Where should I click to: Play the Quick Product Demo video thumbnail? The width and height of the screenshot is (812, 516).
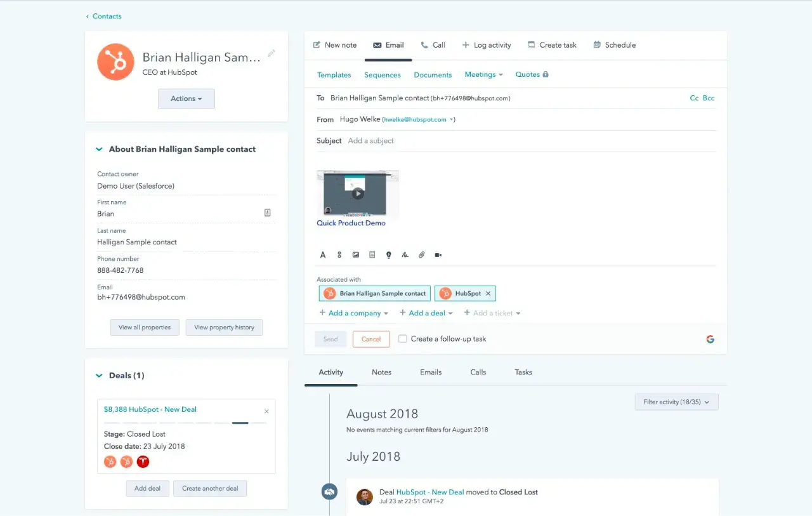[x=358, y=194]
